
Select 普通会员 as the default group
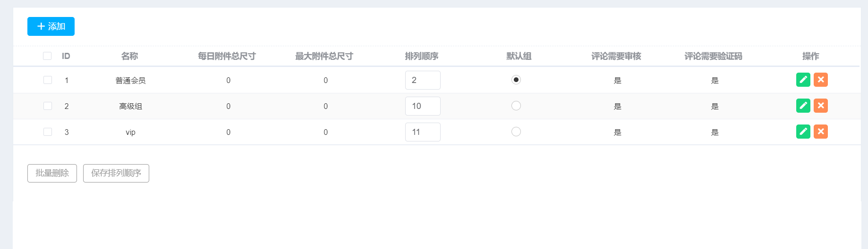(x=516, y=80)
